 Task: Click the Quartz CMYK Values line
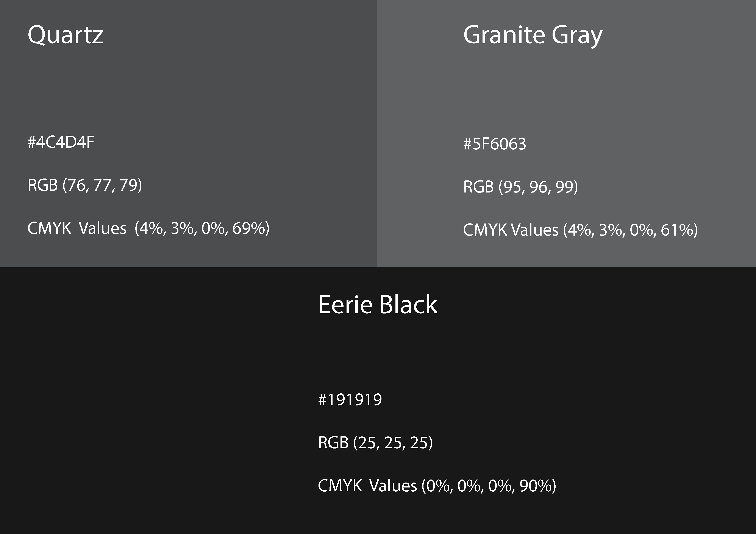[x=148, y=228]
